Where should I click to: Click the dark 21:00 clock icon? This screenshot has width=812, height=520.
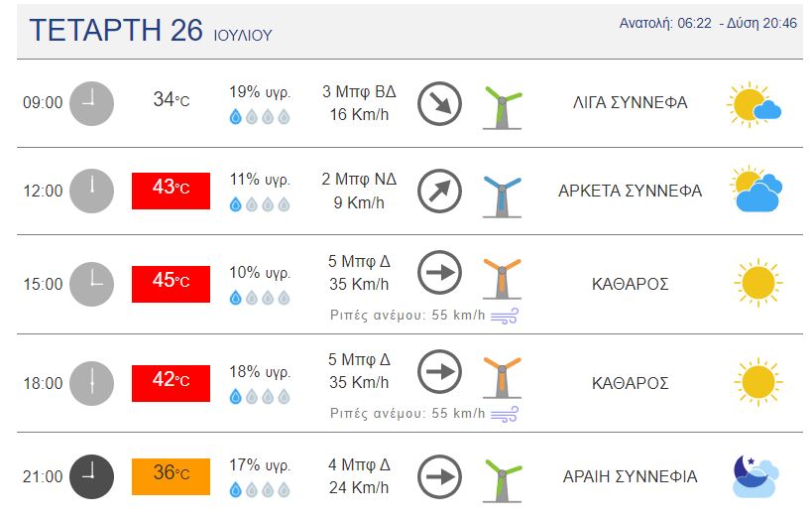coord(92,475)
